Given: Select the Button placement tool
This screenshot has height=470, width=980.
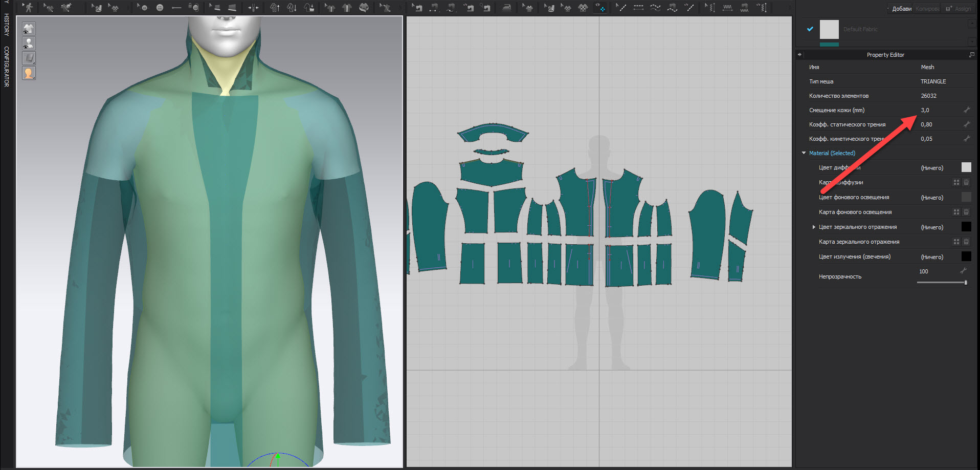Looking at the screenshot, I should coord(160,8).
